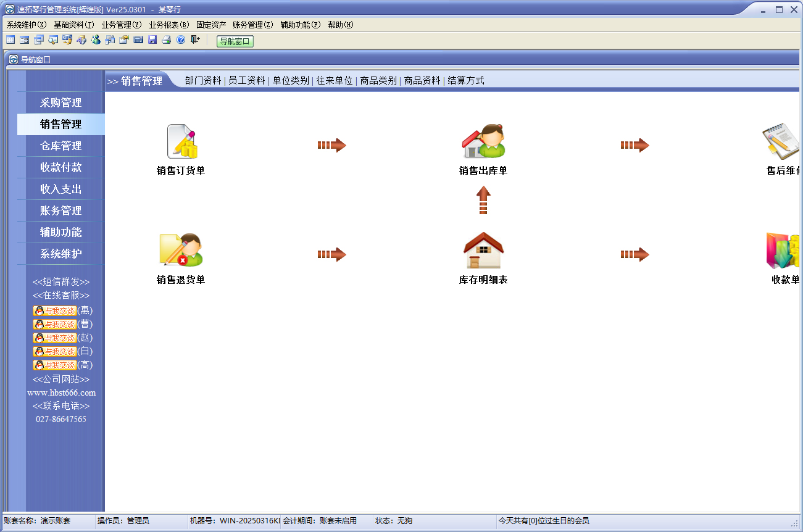Click the exit door toolbar icon
The width and height of the screenshot is (803, 532).
195,40
